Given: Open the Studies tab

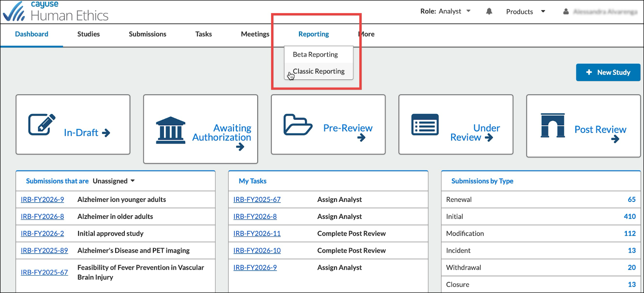Looking at the screenshot, I should point(89,34).
